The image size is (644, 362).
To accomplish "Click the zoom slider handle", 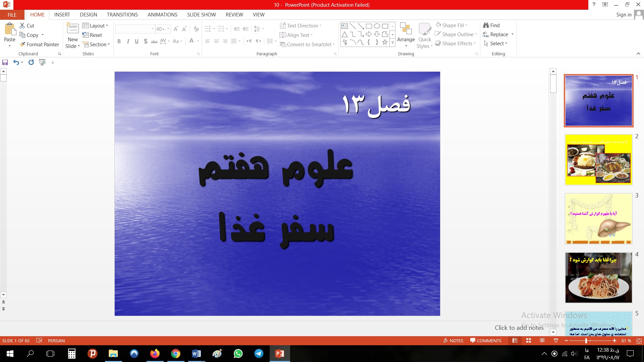I will pyautogui.click(x=586, y=341).
